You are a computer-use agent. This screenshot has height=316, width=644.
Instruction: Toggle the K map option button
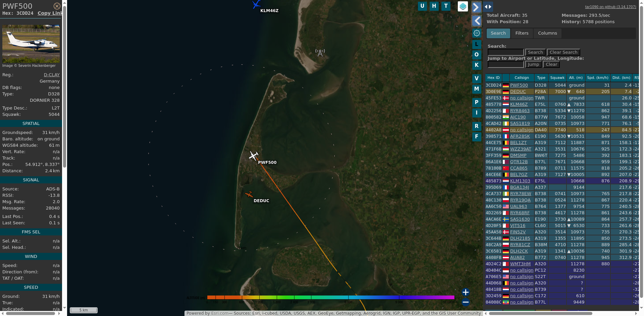(x=477, y=65)
